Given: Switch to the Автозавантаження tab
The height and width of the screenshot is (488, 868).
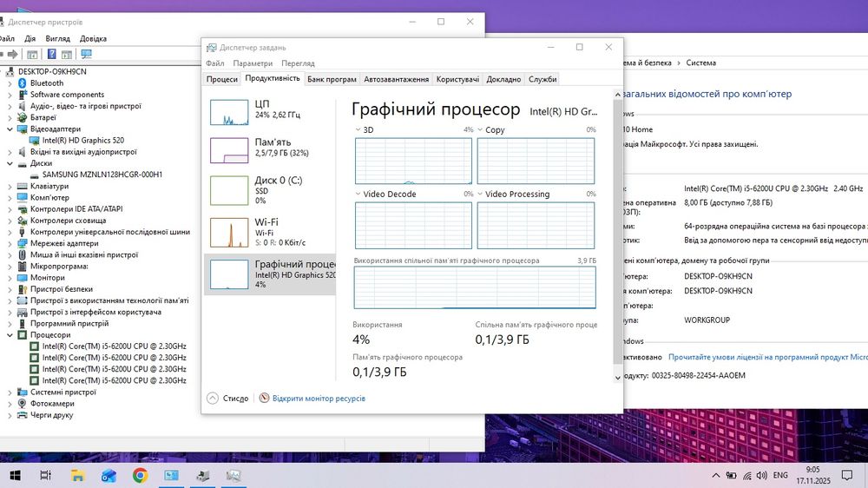Looking at the screenshot, I should 396,79.
